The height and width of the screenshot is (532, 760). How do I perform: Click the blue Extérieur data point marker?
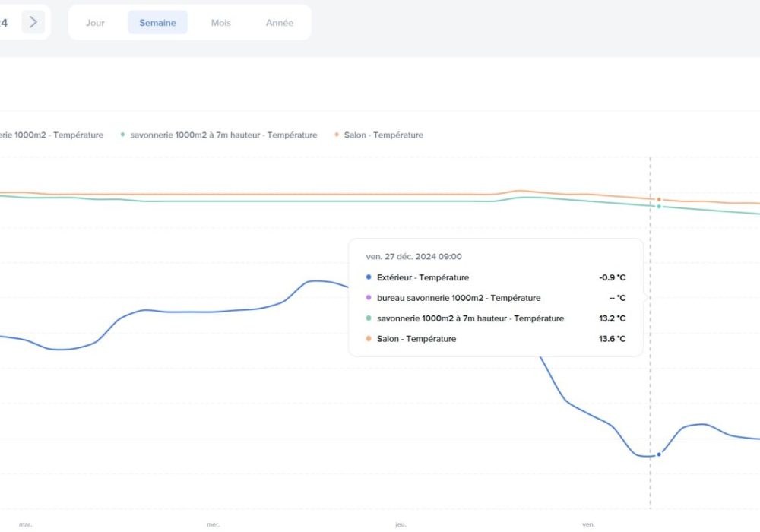coord(659,454)
